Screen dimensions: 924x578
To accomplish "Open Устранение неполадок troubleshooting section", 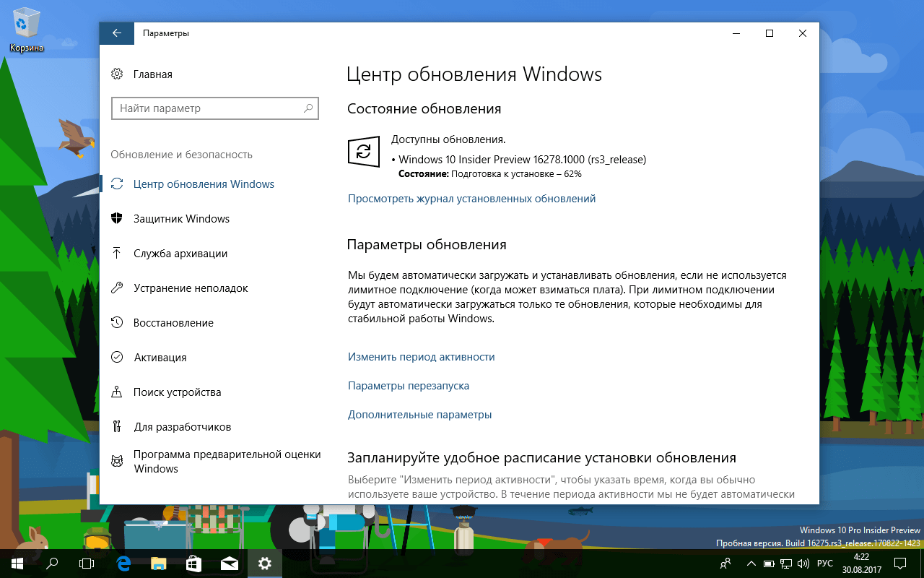I will (191, 288).
